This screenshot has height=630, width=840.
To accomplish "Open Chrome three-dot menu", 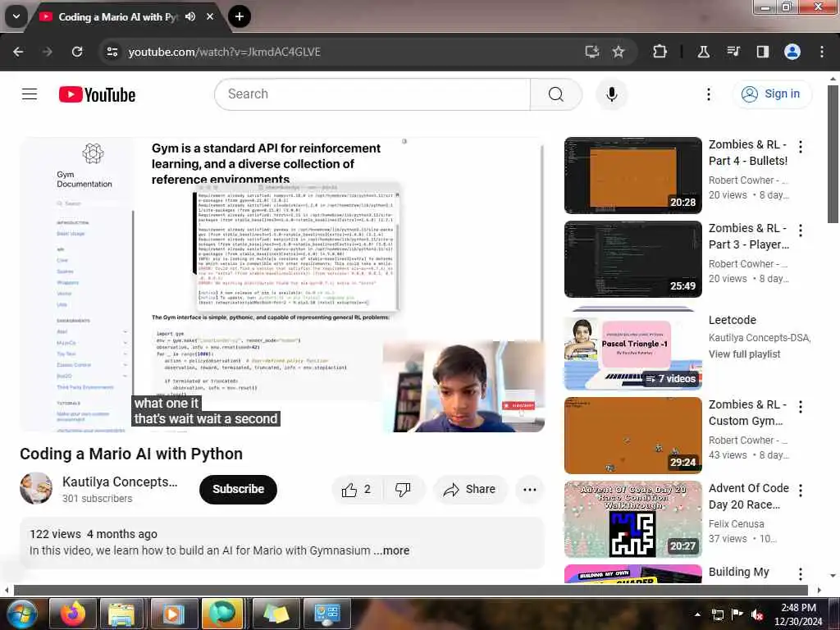I will click(822, 52).
